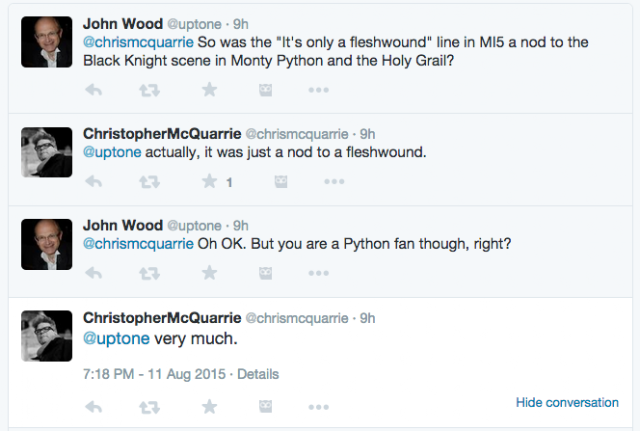Viewport: 640px width, 431px height.
Task: Click ChristopherMcQuarrie name in last tweet
Action: [x=162, y=318]
